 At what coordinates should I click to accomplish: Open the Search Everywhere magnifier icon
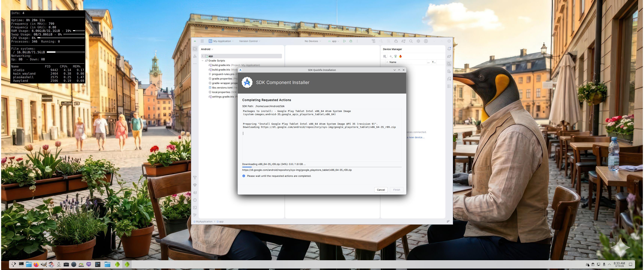pos(411,41)
